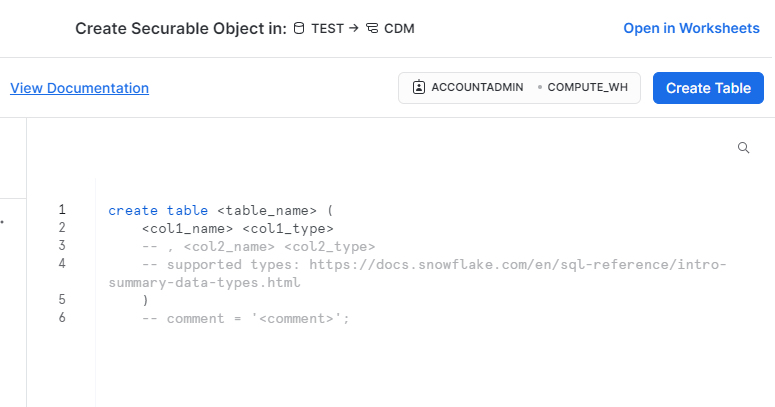Click the CDM schema icon

coord(372,28)
